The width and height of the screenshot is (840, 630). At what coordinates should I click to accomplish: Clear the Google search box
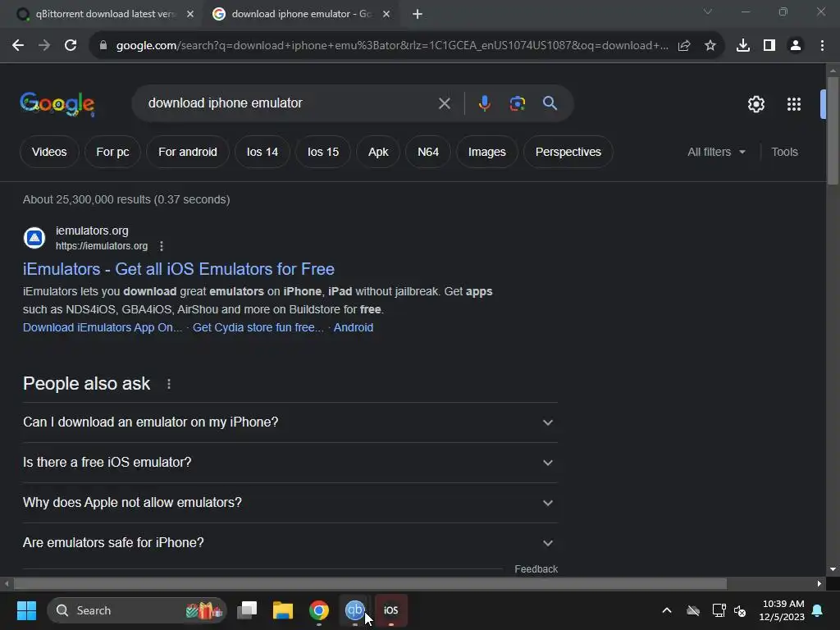[444, 103]
